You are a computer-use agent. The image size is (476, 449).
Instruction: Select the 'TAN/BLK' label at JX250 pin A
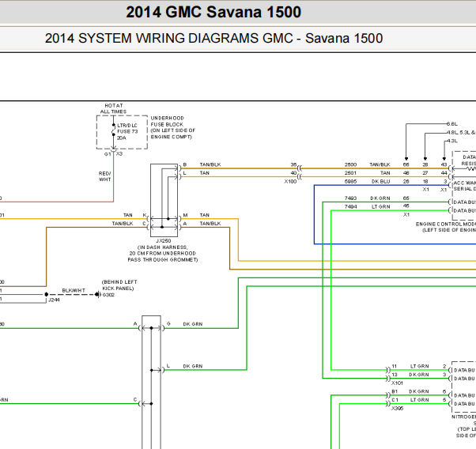click(x=210, y=224)
